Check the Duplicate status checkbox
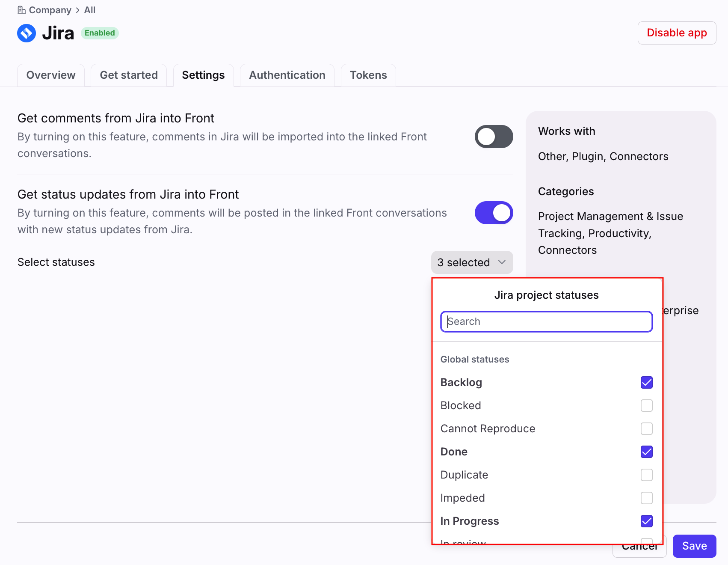 coord(646,475)
